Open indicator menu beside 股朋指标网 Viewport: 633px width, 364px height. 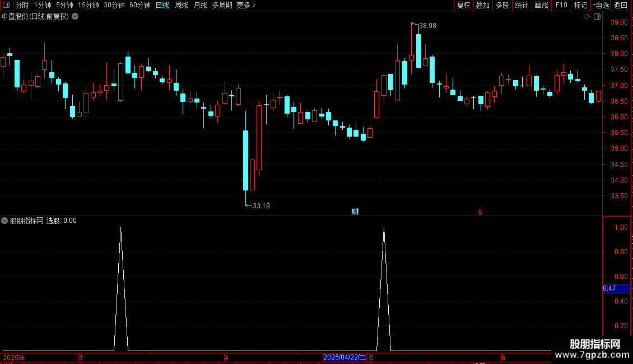click(4, 221)
